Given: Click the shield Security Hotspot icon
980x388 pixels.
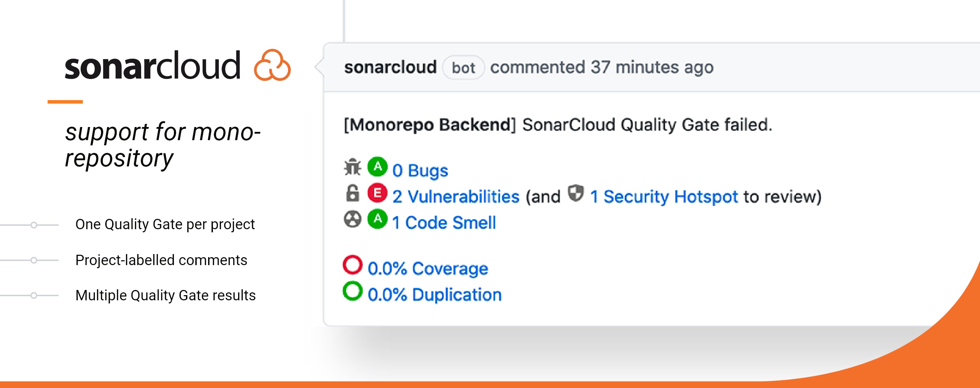Looking at the screenshot, I should (576, 193).
